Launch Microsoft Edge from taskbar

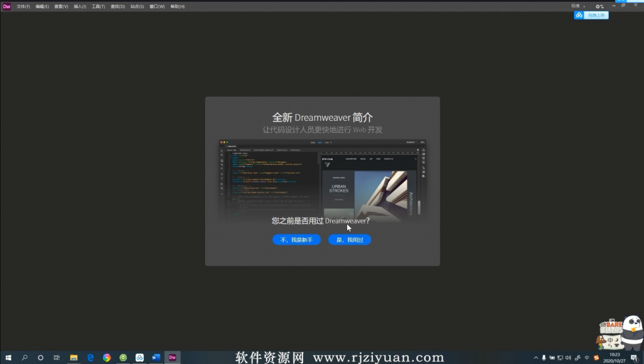[90, 358]
